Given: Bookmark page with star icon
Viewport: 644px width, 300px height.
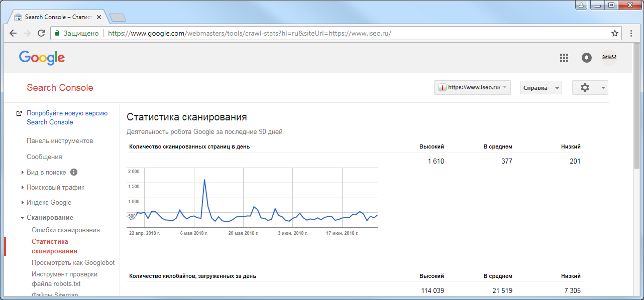Looking at the screenshot, I should (614, 34).
